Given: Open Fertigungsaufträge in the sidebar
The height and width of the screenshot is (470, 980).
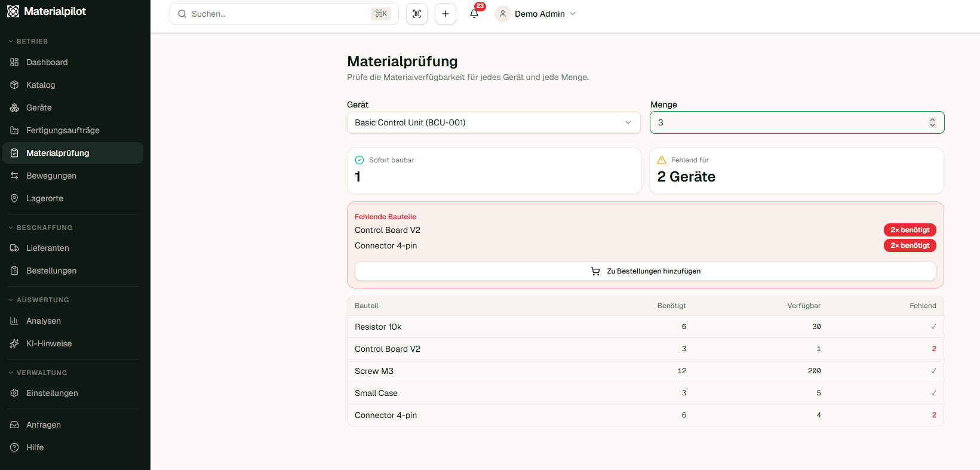Looking at the screenshot, I should coord(63,130).
